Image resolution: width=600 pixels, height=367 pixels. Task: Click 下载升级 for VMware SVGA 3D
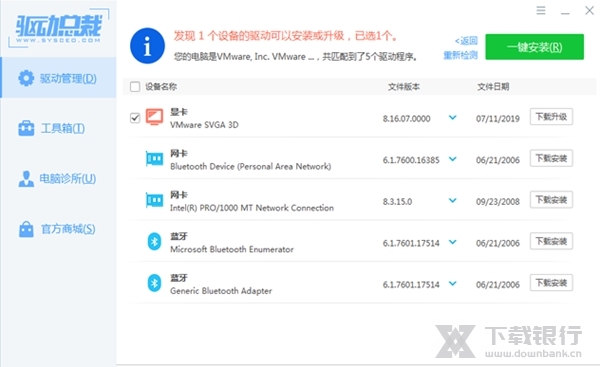tap(551, 117)
